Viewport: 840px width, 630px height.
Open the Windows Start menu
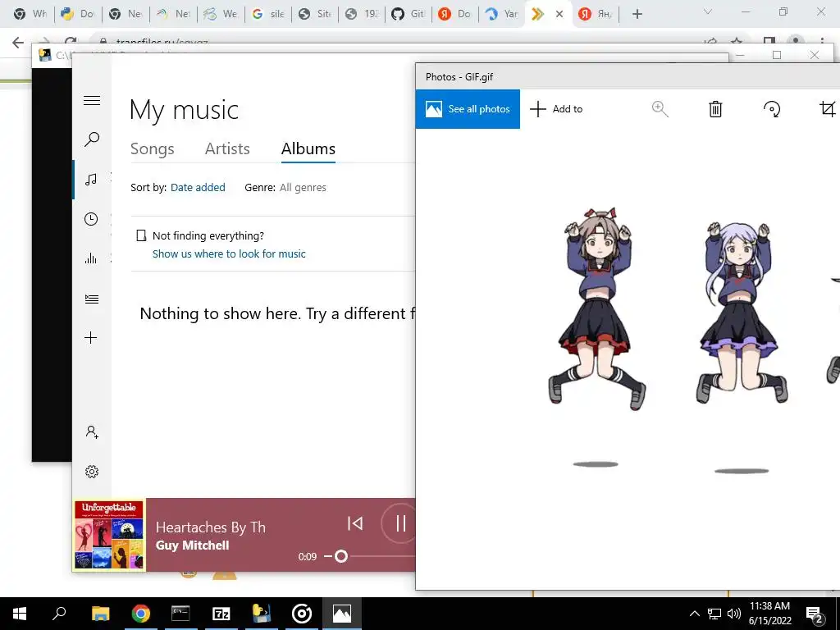click(20, 614)
